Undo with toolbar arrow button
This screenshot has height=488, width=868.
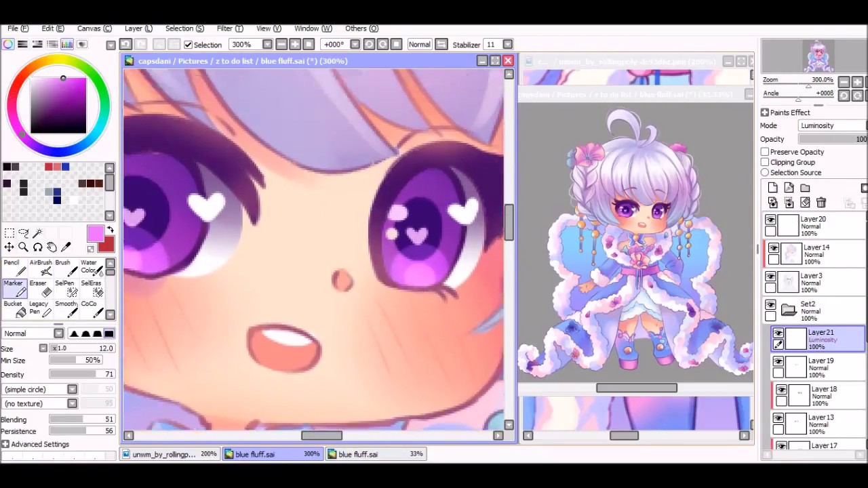125,45
